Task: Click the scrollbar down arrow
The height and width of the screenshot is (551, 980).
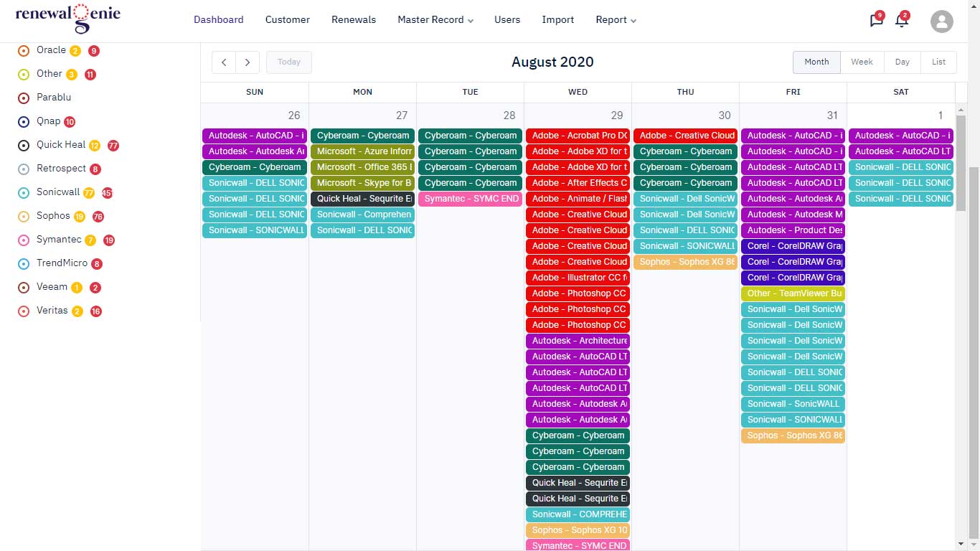Action: pyautogui.click(x=961, y=545)
